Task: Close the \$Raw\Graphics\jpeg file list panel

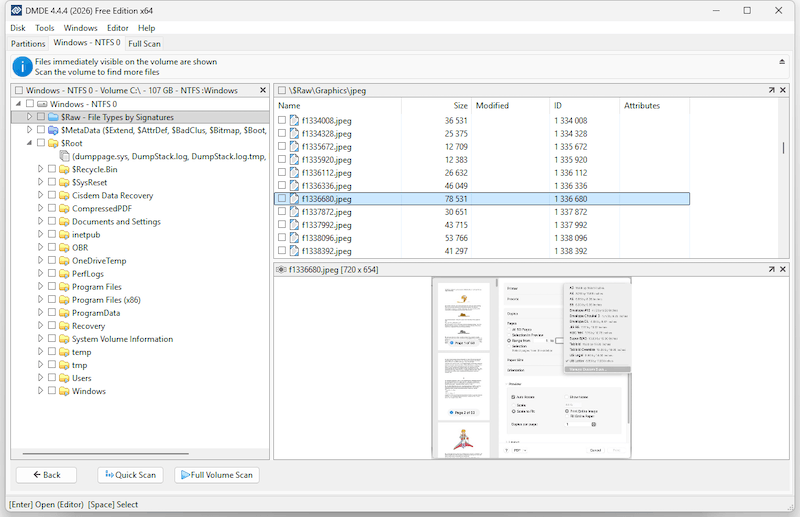Action: (783, 90)
